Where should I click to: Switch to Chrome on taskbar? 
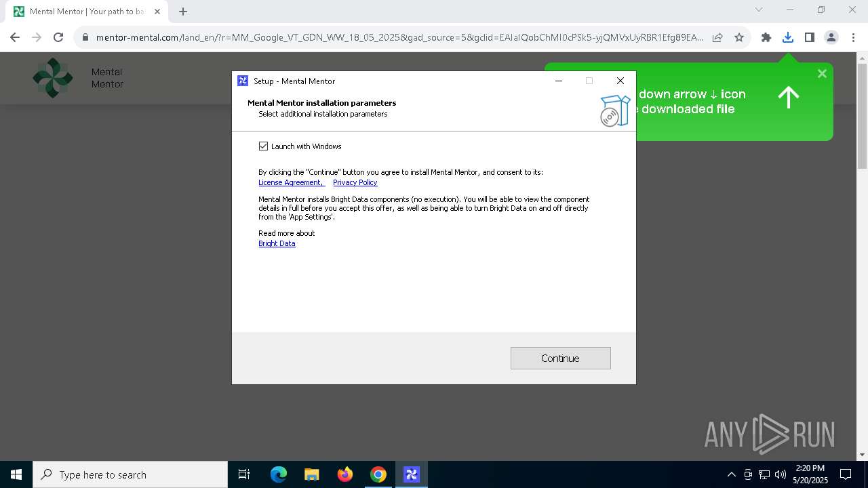(378, 474)
